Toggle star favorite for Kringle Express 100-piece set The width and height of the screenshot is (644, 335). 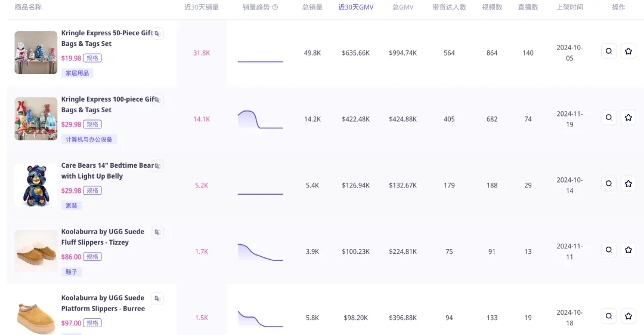click(628, 118)
